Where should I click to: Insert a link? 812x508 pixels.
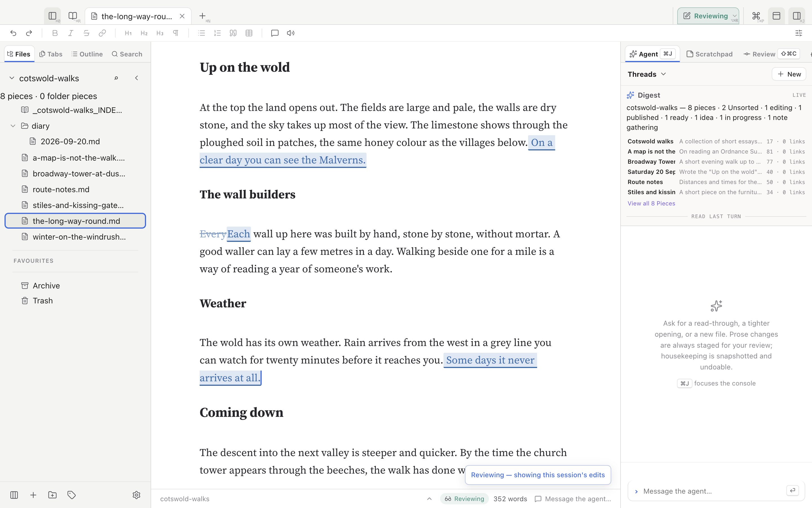102,33
